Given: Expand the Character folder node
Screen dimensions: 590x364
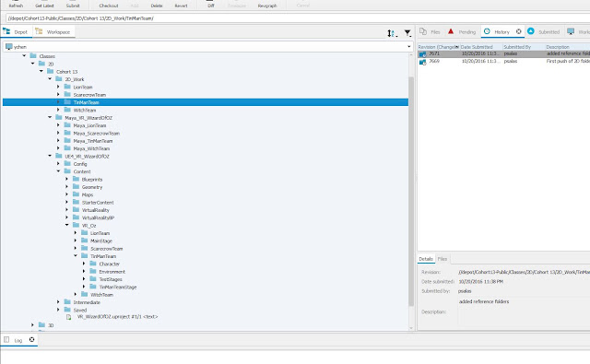Looking at the screenshot, I should pos(84,264).
